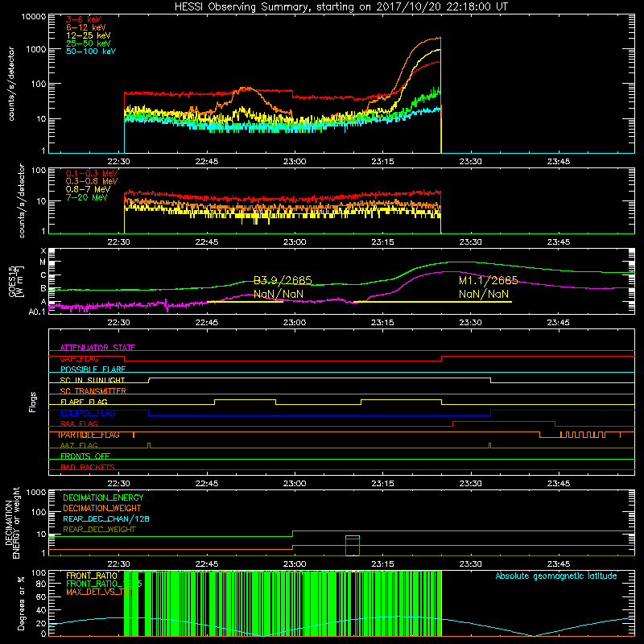The width and height of the screenshot is (644, 644).
Task: Click the DECIMATION_ENERGY legend label
Action: [103, 497]
